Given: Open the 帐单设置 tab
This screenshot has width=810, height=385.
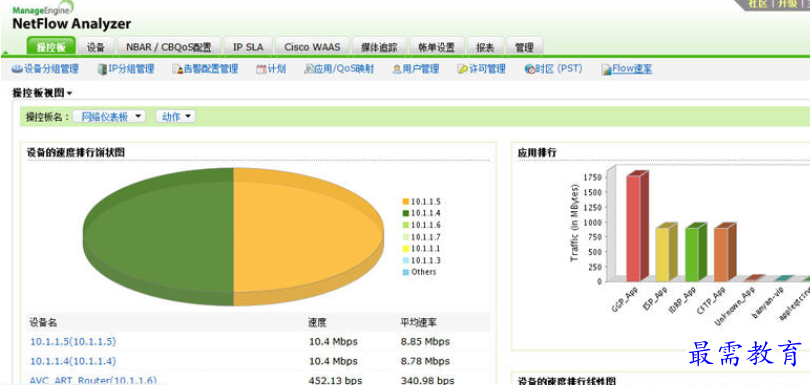Looking at the screenshot, I should pos(437,47).
